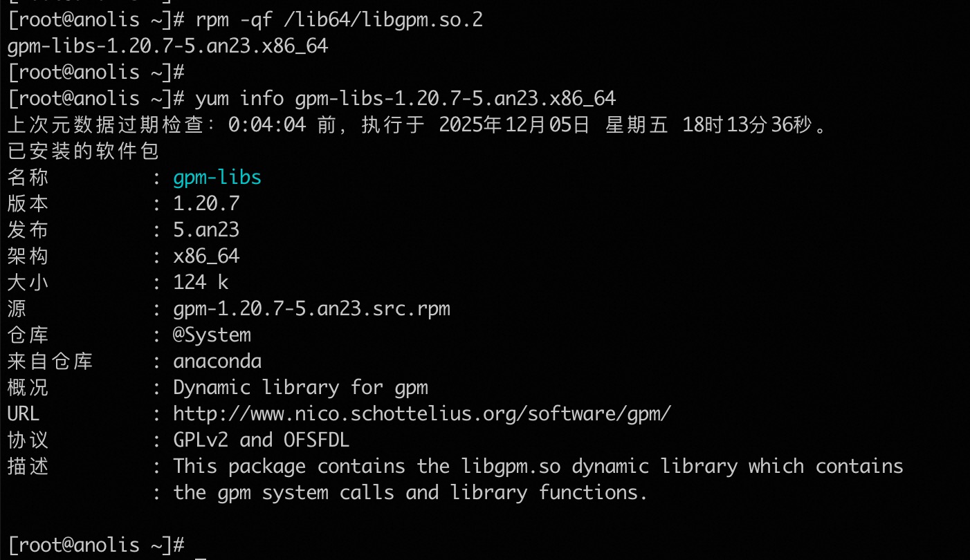Click the architecture value x86_64
Viewport: 970px width, 560px height.
coord(206,256)
